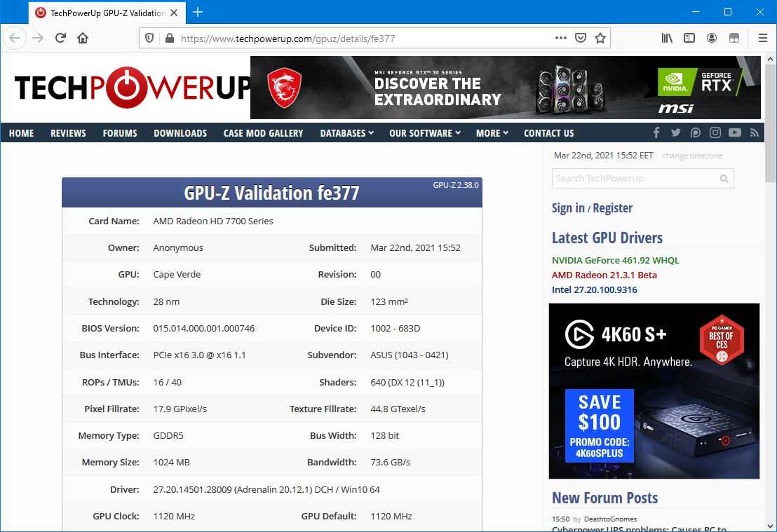Click the TechPowerUp logo
This screenshot has width=777, height=532.
pos(133,88)
